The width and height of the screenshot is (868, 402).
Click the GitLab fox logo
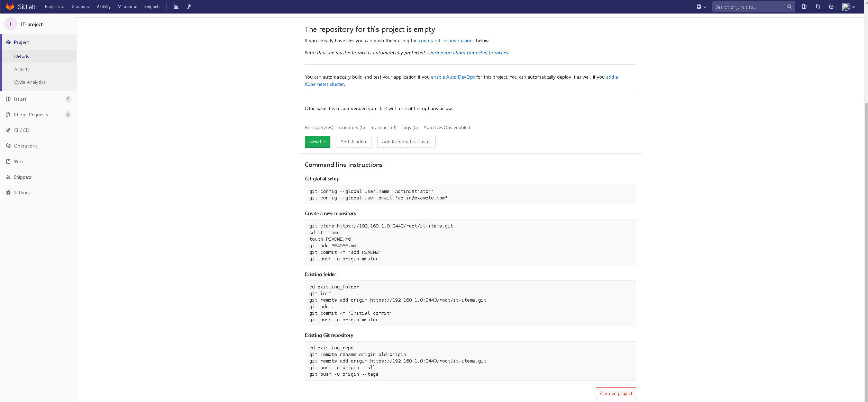click(x=10, y=7)
